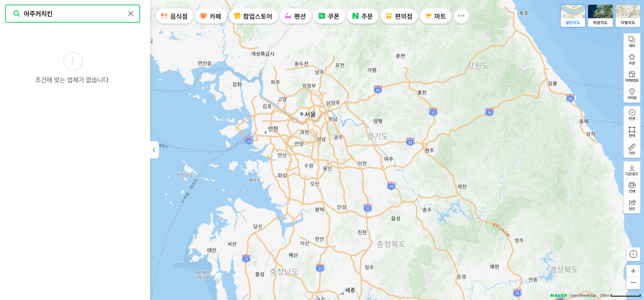Share the map via 공유 icon
Viewport: 644px width, 300px height.
(632, 204)
